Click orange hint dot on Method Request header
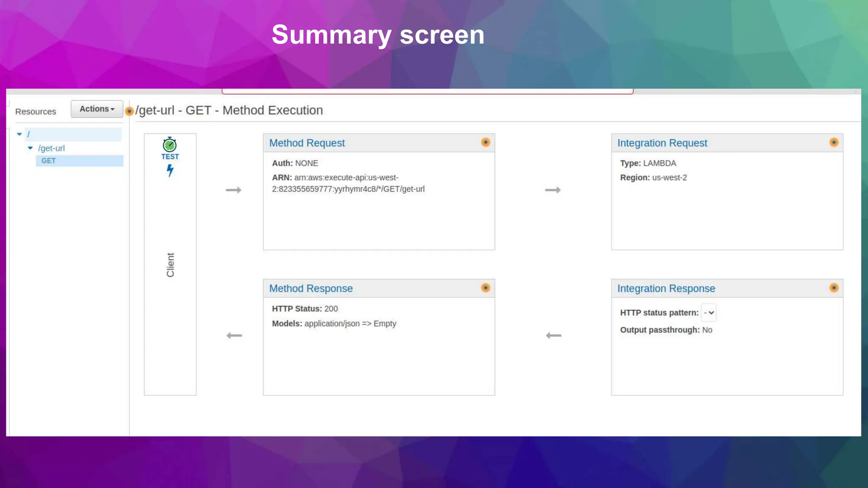 486,142
